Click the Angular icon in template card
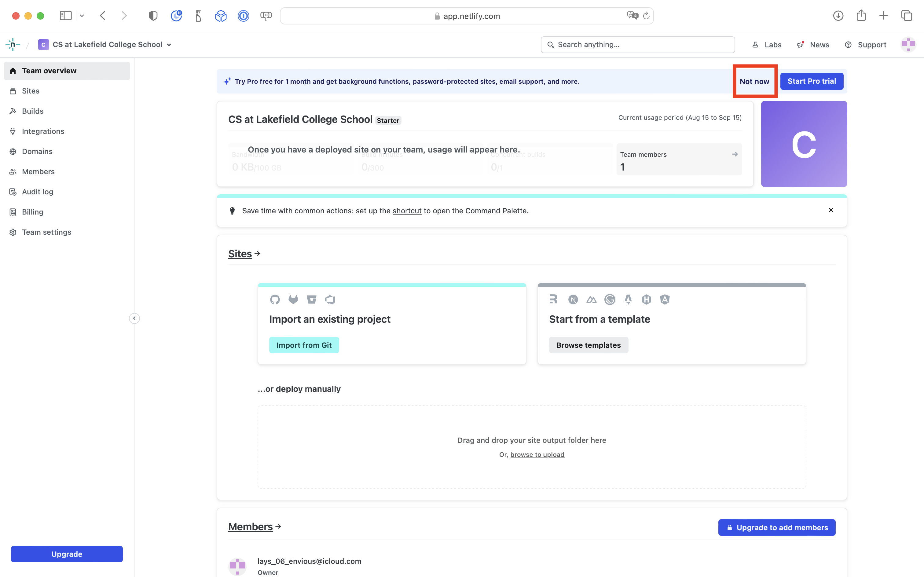The image size is (924, 577). point(665,300)
